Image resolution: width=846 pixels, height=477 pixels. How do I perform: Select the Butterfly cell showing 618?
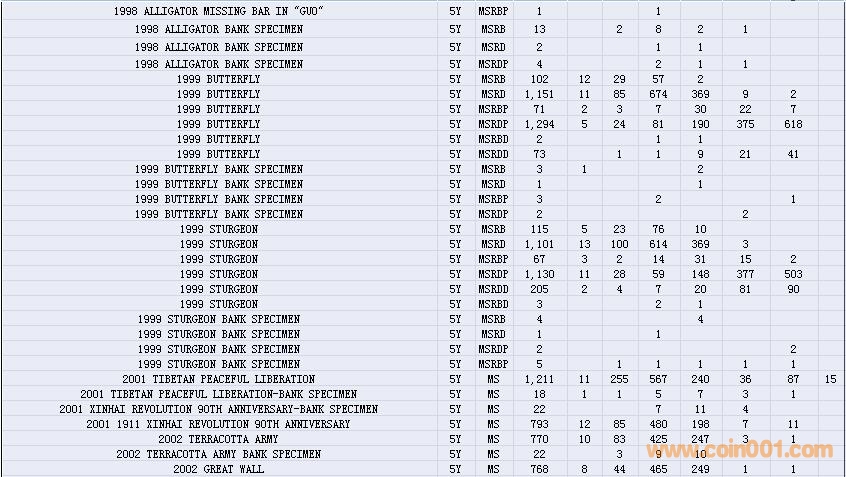coord(792,124)
